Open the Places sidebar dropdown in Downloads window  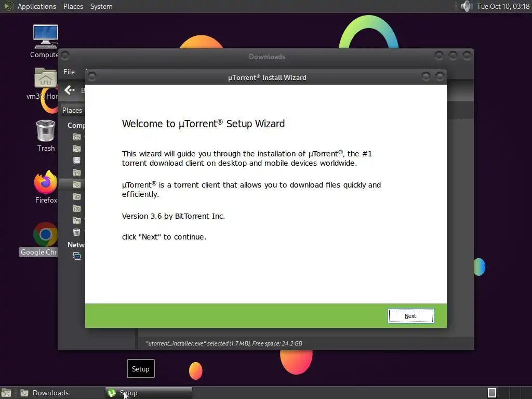pos(72,110)
